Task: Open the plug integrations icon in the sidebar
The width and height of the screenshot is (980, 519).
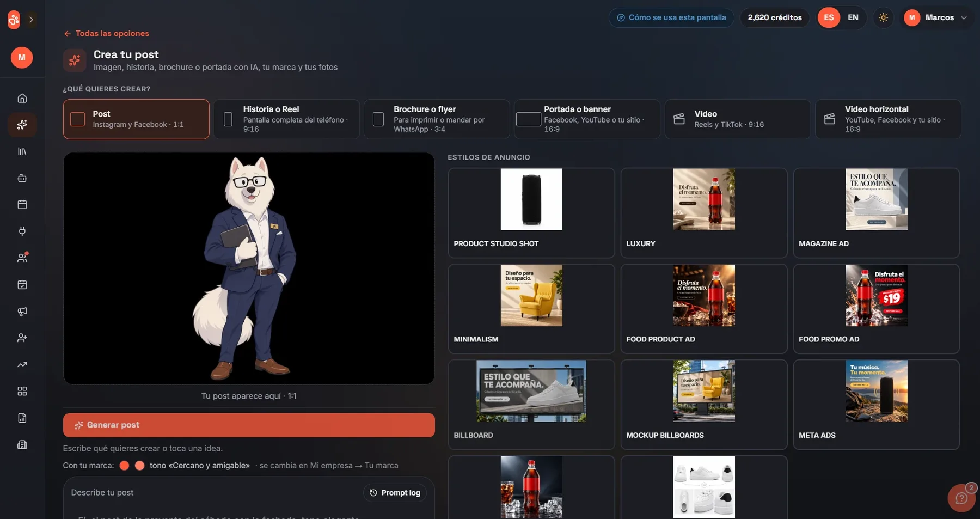Action: [22, 231]
